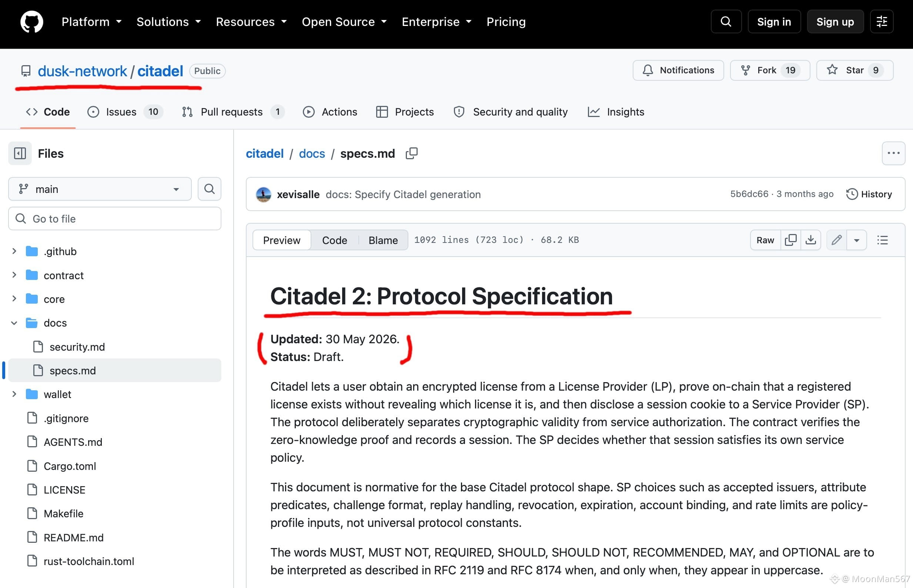This screenshot has width=913, height=588.
Task: Click the Sign in button
Action: (774, 22)
